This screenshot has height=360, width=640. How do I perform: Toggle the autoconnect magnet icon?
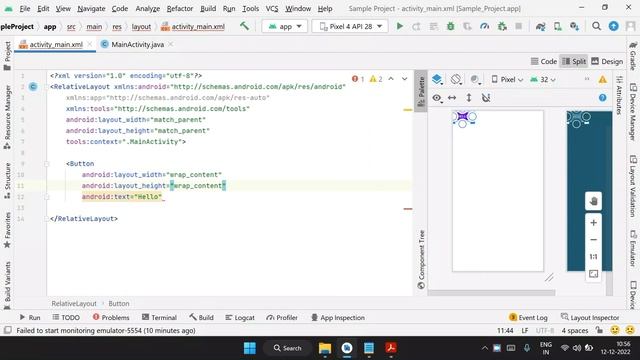(486, 98)
